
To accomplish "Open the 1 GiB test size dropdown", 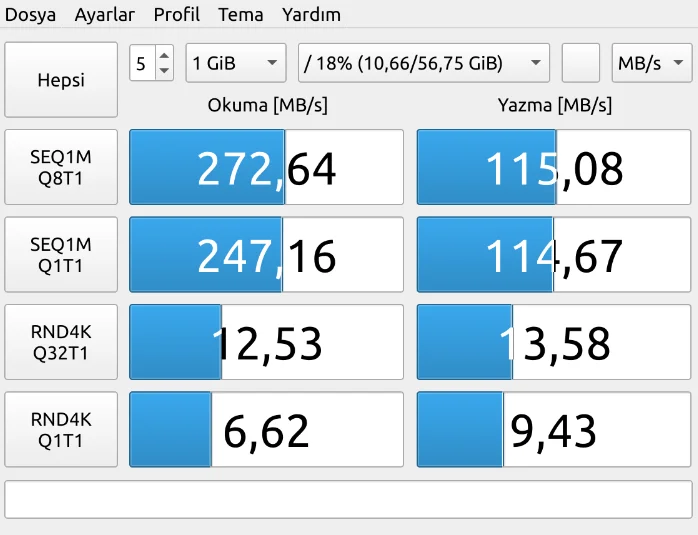I will coord(236,63).
